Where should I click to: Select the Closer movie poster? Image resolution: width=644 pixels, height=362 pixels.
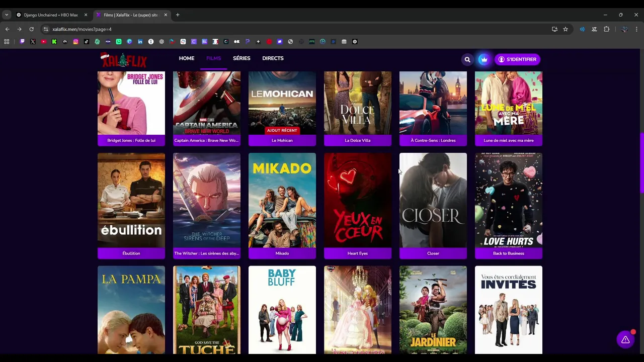pyautogui.click(x=433, y=200)
